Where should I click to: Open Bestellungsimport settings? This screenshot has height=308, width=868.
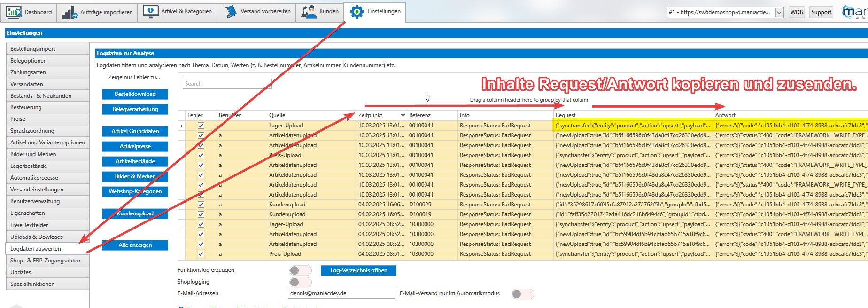pyautogui.click(x=48, y=49)
